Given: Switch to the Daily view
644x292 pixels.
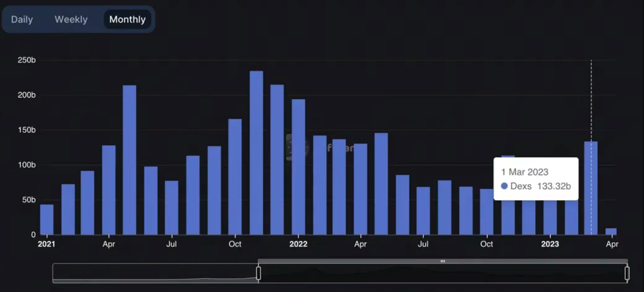Looking at the screenshot, I should pos(22,19).
